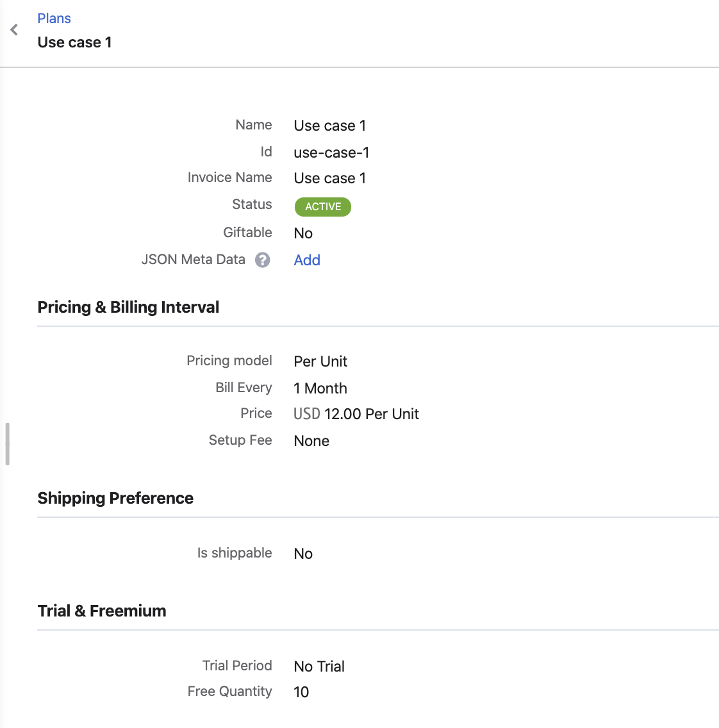Viewport: 719px width, 728px height.
Task: Add JSON Meta Data via Add link
Action: 307,260
